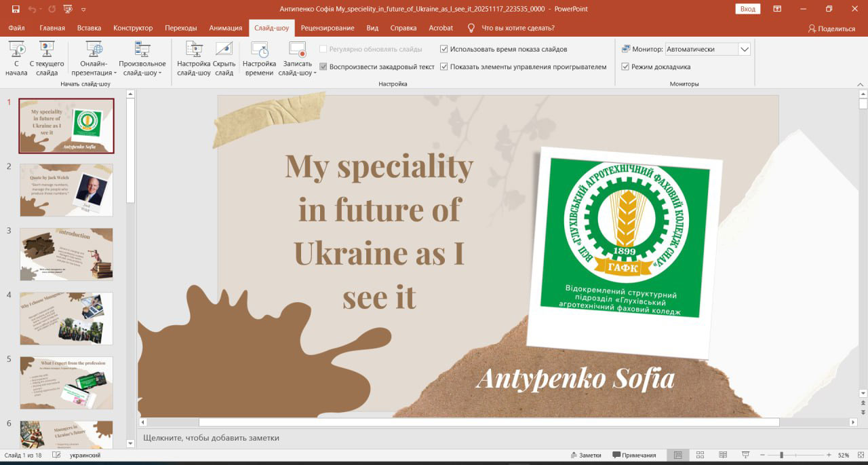This screenshot has width=868, height=465.
Task: Switch to the Анимация tab
Action: coord(225,28)
